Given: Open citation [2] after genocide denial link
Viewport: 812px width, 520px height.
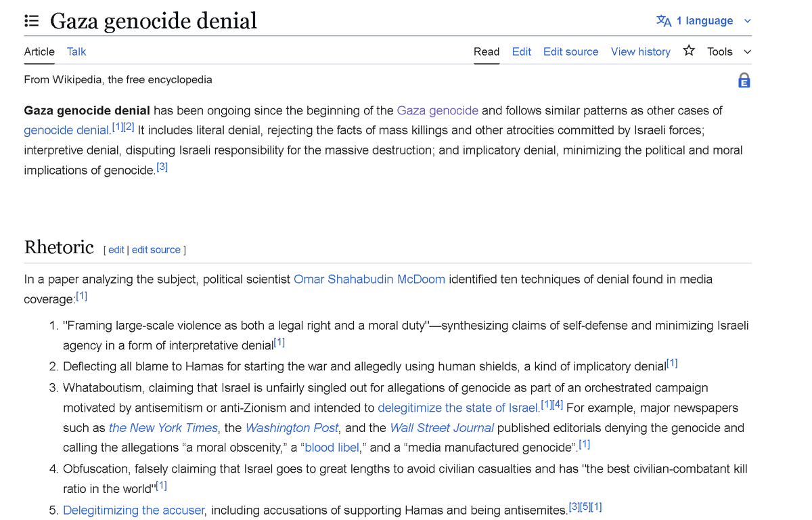Looking at the screenshot, I should pyautogui.click(x=129, y=127).
